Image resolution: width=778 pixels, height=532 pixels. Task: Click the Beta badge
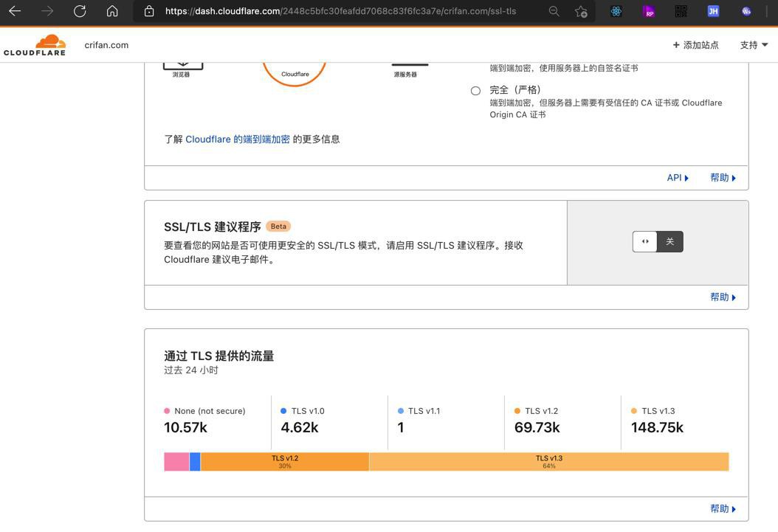pos(278,226)
